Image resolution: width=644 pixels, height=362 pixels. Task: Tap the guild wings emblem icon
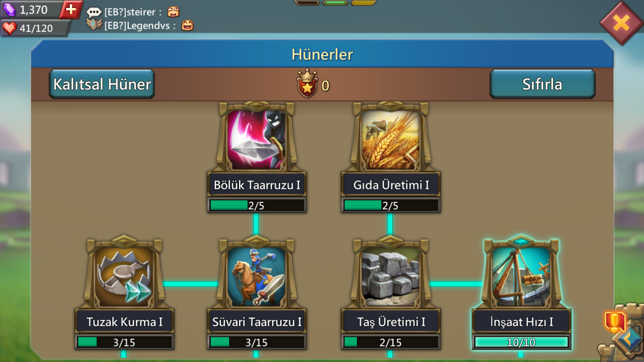94,25
